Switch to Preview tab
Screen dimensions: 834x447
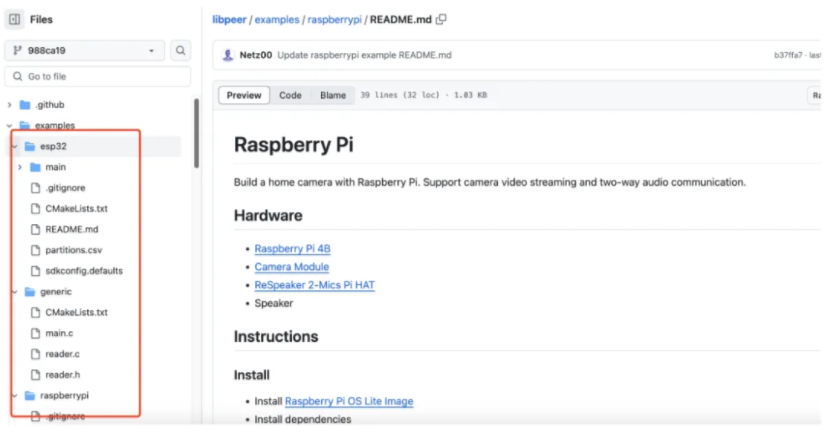244,95
